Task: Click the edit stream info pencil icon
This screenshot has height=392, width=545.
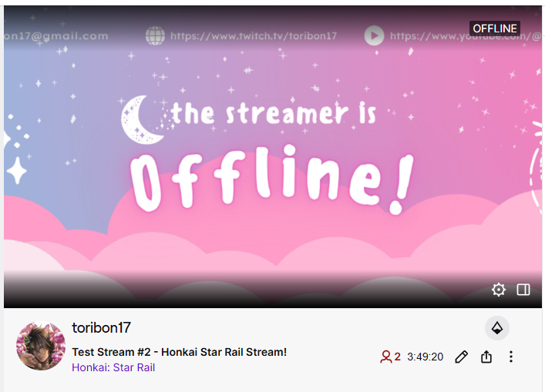Action: point(462,357)
